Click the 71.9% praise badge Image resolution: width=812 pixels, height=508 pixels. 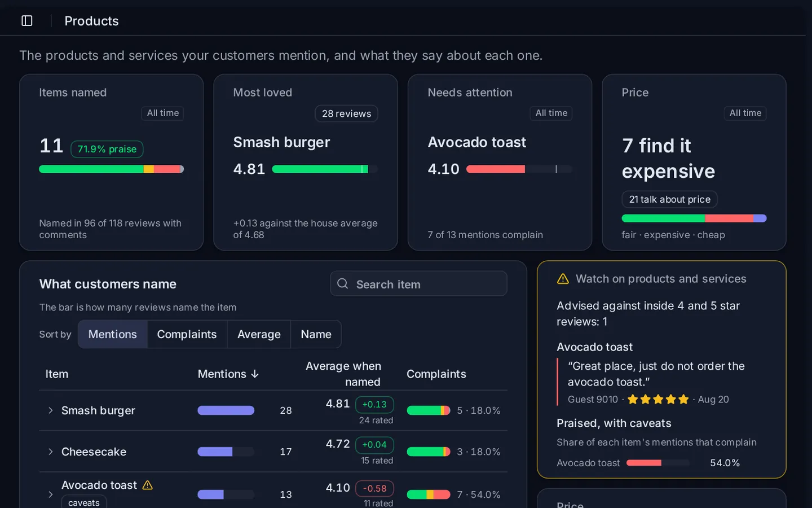click(x=107, y=149)
